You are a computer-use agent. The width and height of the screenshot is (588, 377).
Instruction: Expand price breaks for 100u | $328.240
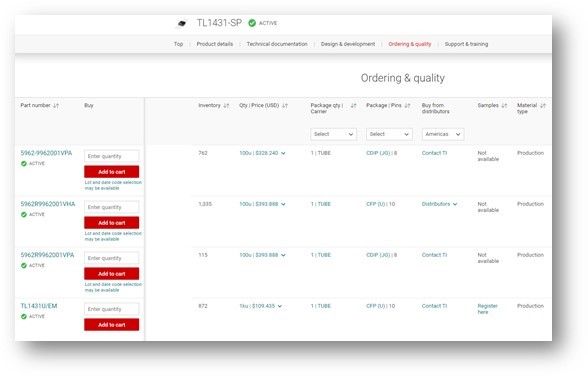pyautogui.click(x=283, y=153)
